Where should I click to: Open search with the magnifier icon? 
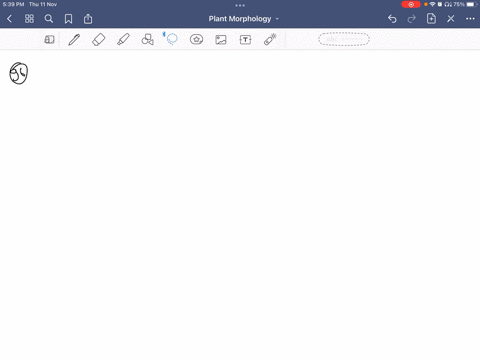[x=49, y=19]
